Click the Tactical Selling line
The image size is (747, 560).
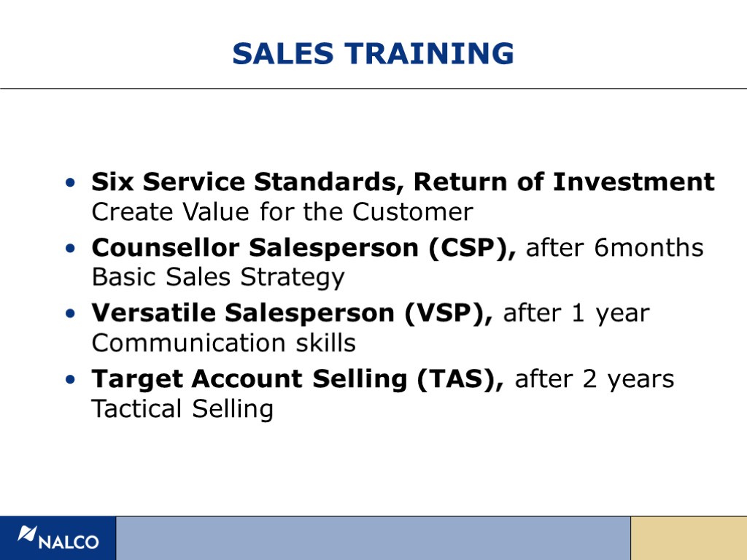[x=182, y=408]
